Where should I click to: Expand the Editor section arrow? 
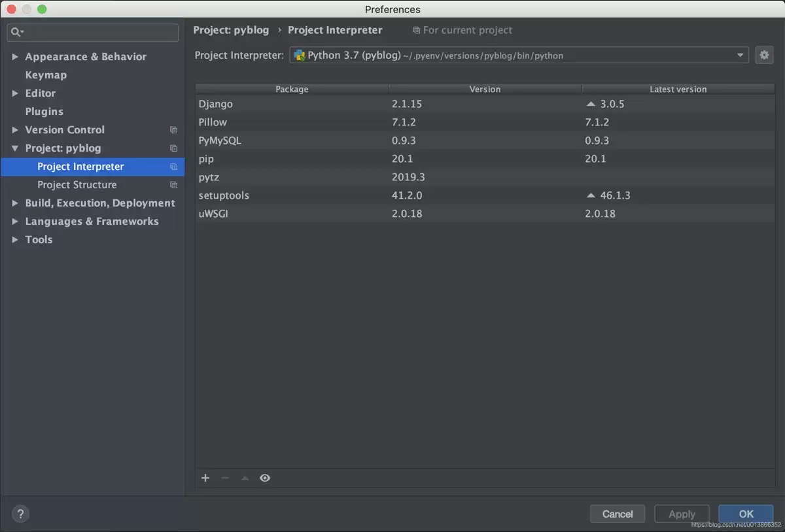coord(15,93)
